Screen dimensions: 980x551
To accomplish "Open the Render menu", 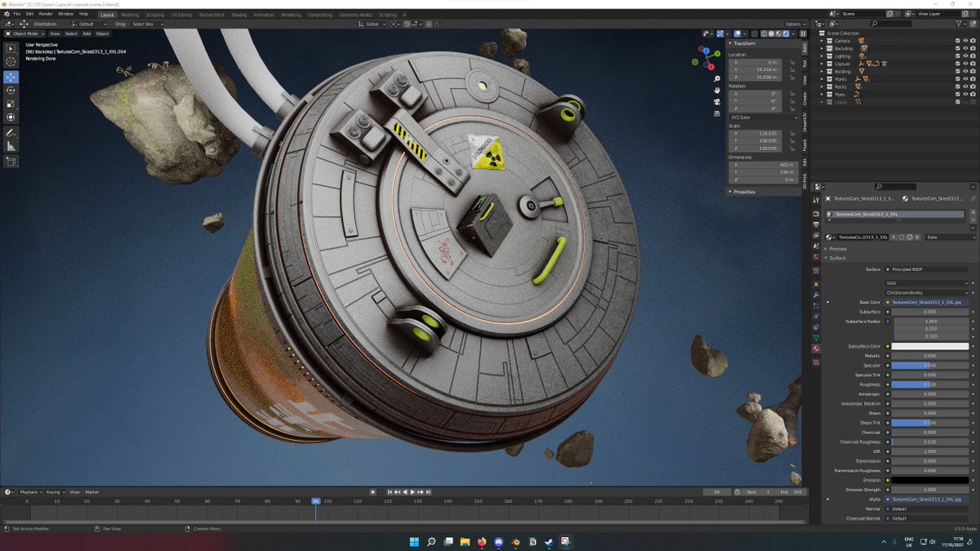I will (x=46, y=14).
